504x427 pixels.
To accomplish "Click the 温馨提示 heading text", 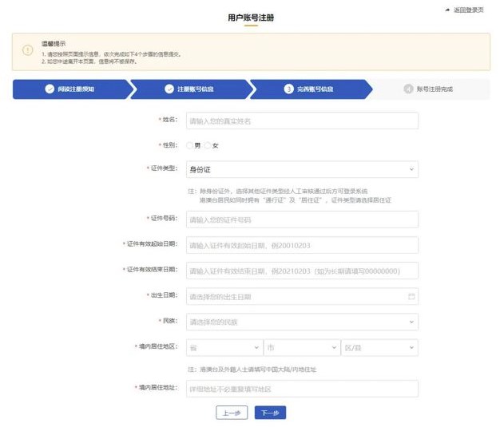I will [x=54, y=43].
